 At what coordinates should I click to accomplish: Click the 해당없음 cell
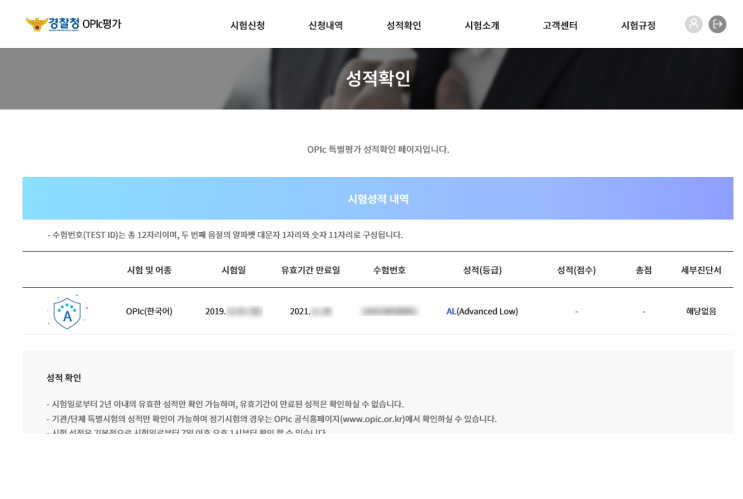tap(701, 311)
